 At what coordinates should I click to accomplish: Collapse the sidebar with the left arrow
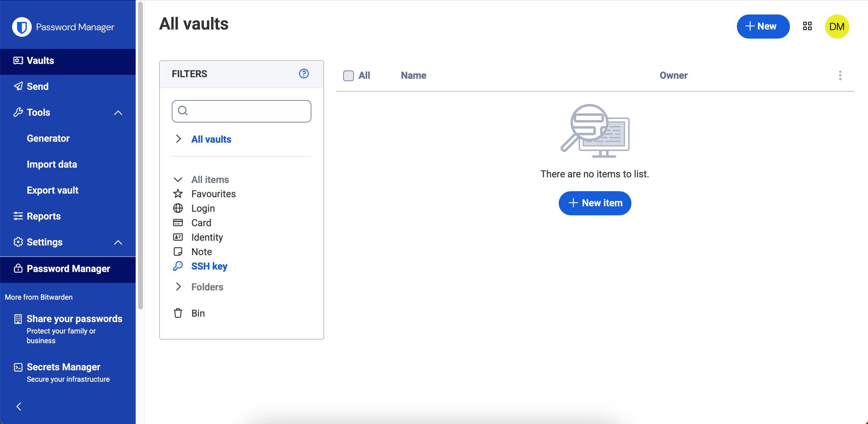tap(19, 407)
